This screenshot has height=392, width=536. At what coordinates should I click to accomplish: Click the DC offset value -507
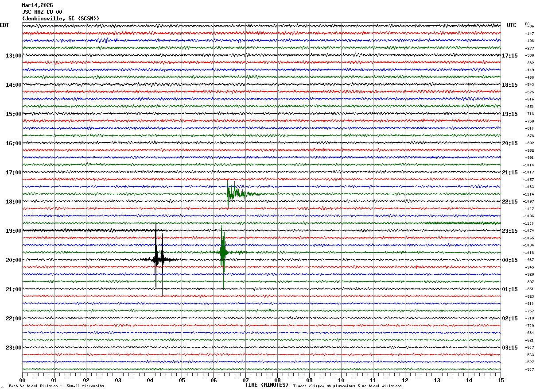[x=529, y=369]
